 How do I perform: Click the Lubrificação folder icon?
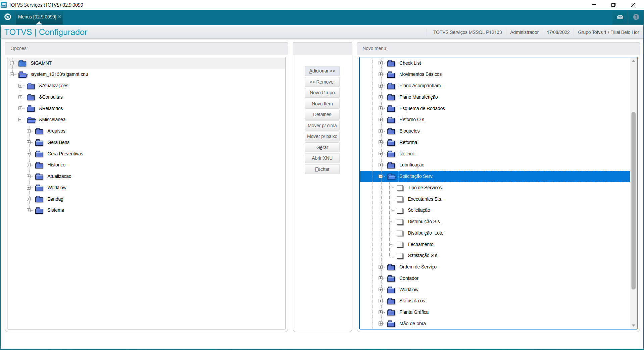391,165
